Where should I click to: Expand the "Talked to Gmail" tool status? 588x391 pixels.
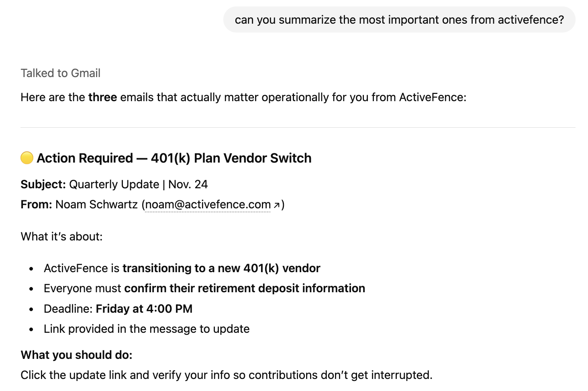coord(61,73)
